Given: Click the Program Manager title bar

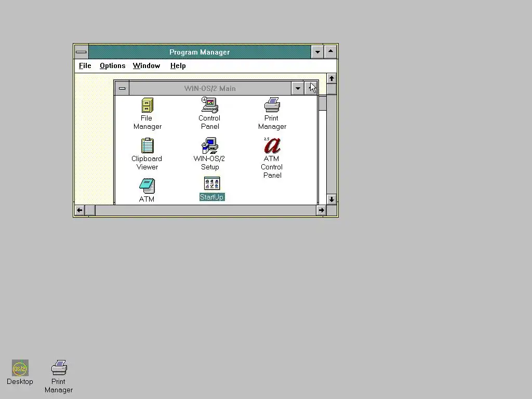Looking at the screenshot, I should point(199,52).
